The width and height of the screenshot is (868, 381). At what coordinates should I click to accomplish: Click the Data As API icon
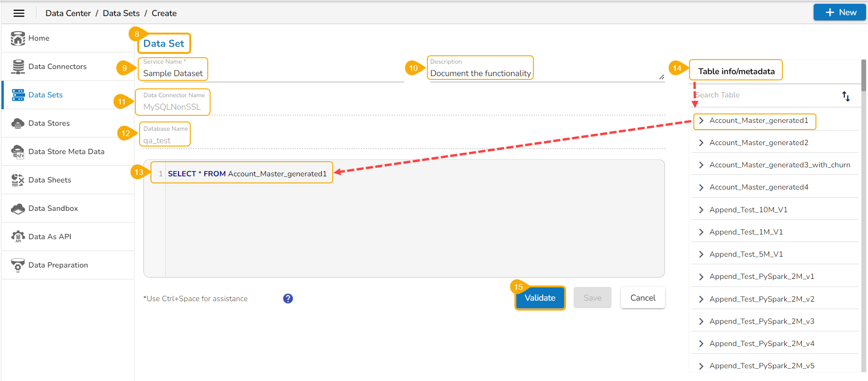coord(18,237)
